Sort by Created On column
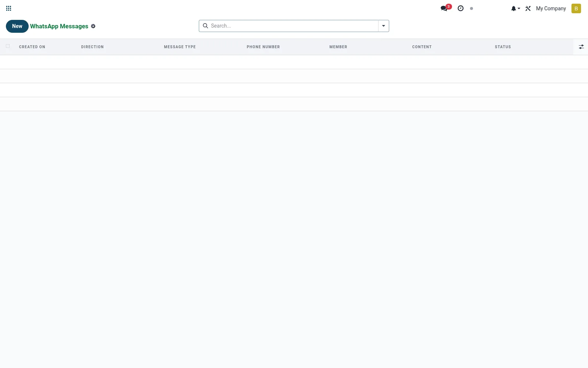Viewport: 588px width, 368px height. coord(32,47)
